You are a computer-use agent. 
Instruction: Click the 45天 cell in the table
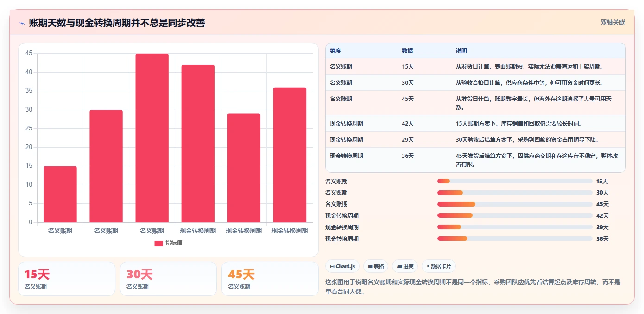coord(408,99)
